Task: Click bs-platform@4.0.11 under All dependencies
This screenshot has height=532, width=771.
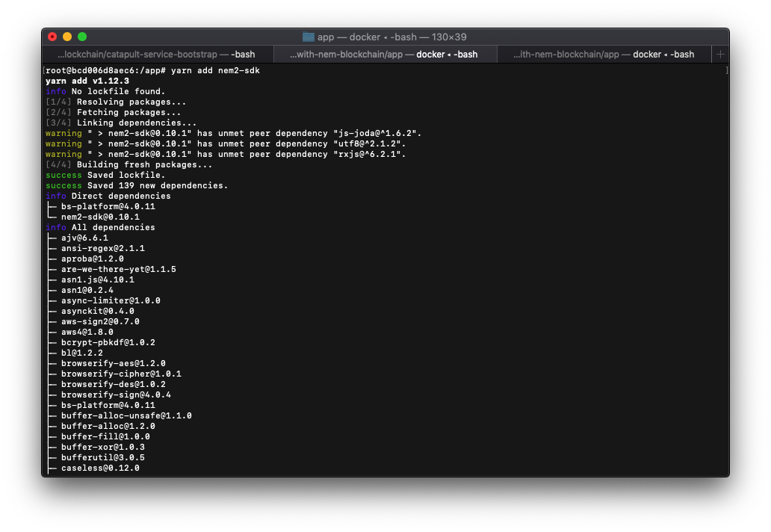Action: 108,405
